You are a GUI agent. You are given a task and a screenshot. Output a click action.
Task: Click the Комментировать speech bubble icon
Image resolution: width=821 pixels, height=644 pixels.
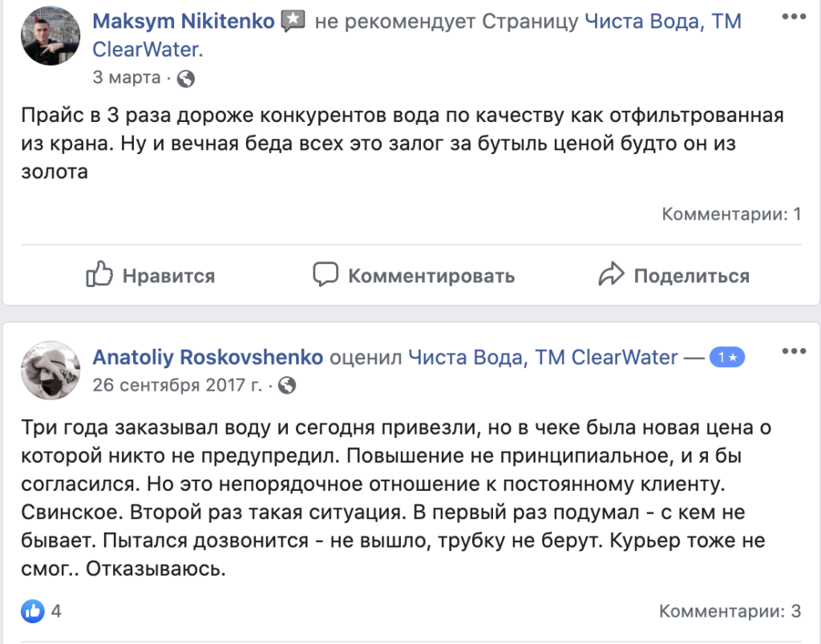pyautogui.click(x=325, y=274)
